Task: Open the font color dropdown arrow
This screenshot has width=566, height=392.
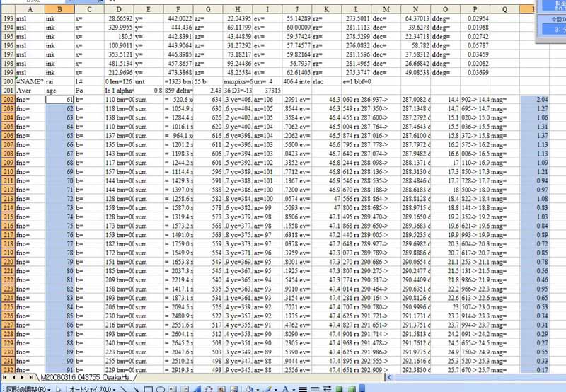Action: click(x=294, y=390)
